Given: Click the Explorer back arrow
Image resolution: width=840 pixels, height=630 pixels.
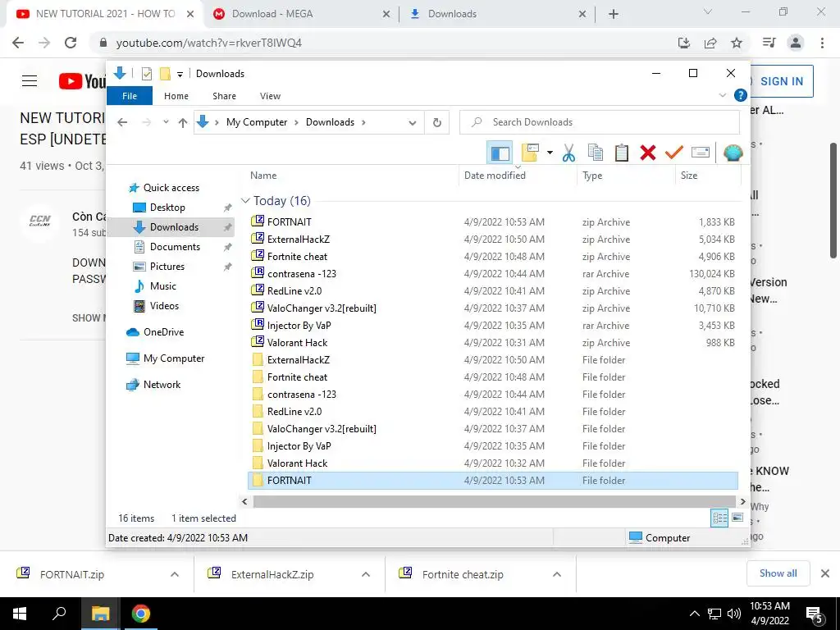Looking at the screenshot, I should (122, 123).
